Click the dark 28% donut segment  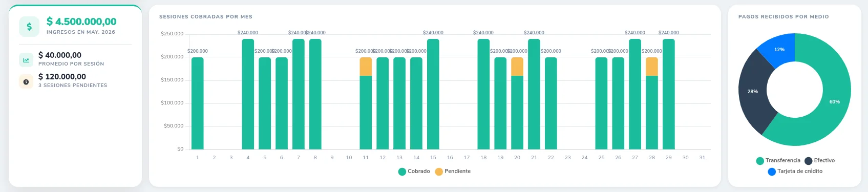(753, 91)
